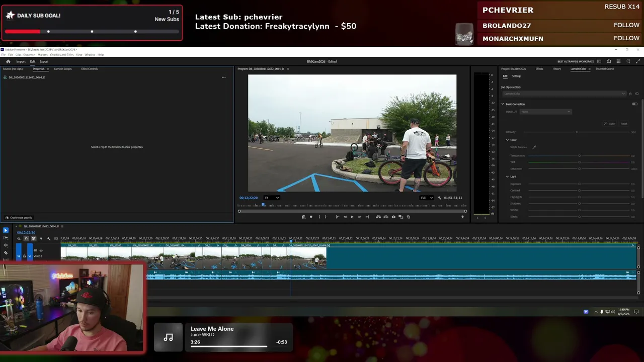
Task: Step back one frame in Program monitor
Action: pyautogui.click(x=345, y=217)
